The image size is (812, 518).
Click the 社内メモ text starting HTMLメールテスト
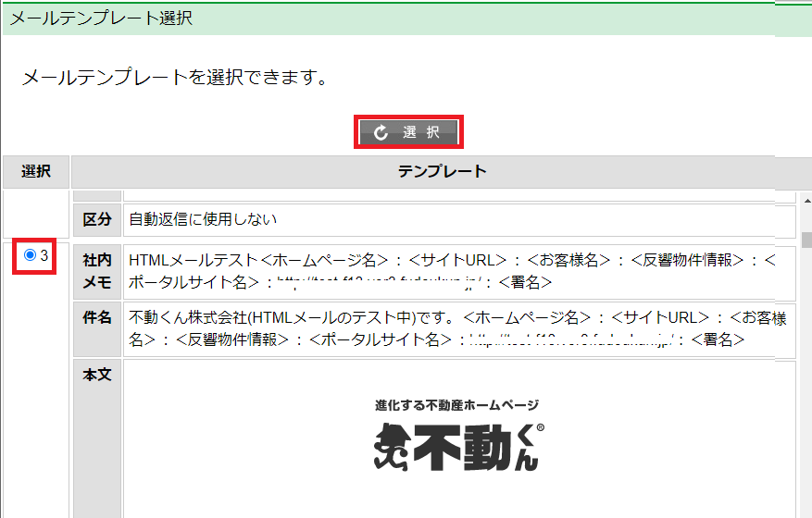click(x=452, y=271)
